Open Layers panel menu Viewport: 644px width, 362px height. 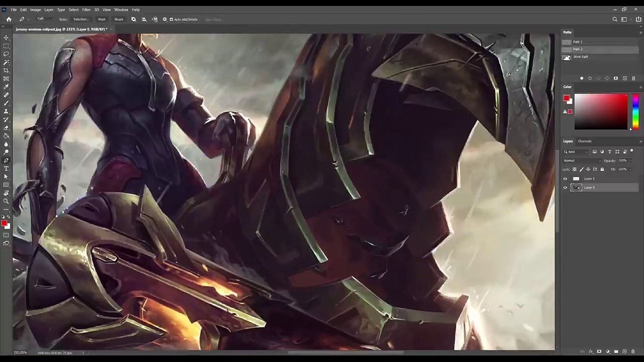(x=640, y=141)
